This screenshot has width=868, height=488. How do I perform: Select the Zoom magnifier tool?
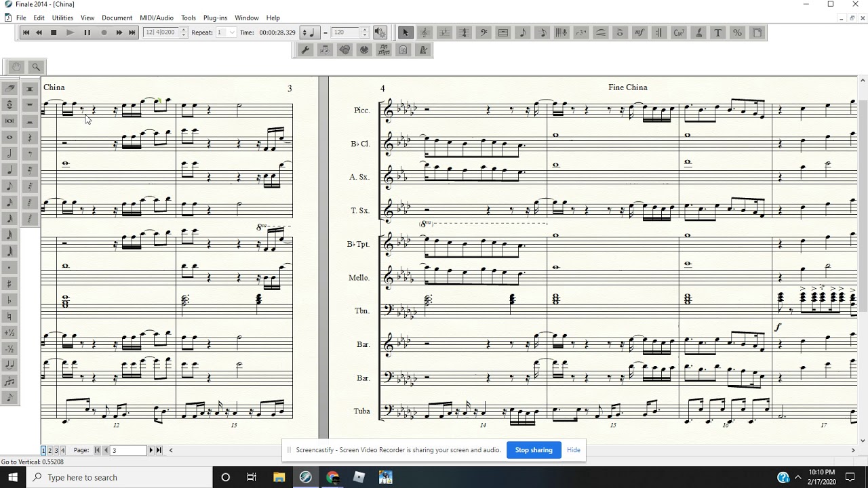coord(36,66)
